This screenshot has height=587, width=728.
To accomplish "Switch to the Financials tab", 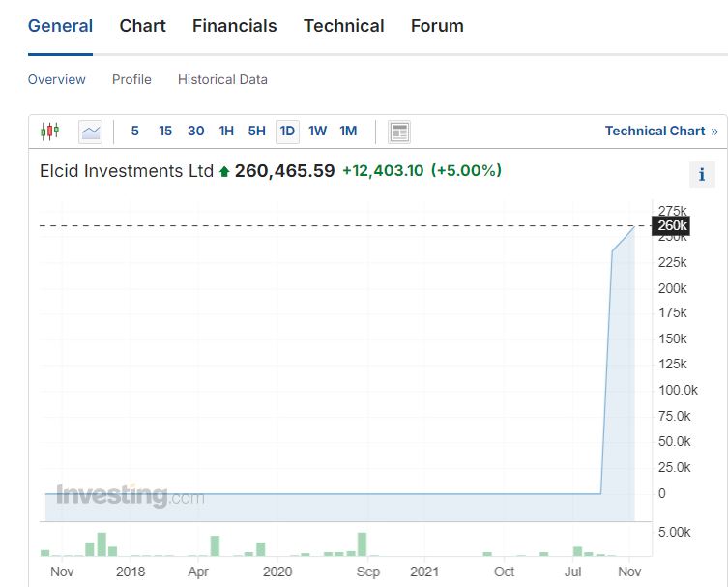I will pos(235,26).
